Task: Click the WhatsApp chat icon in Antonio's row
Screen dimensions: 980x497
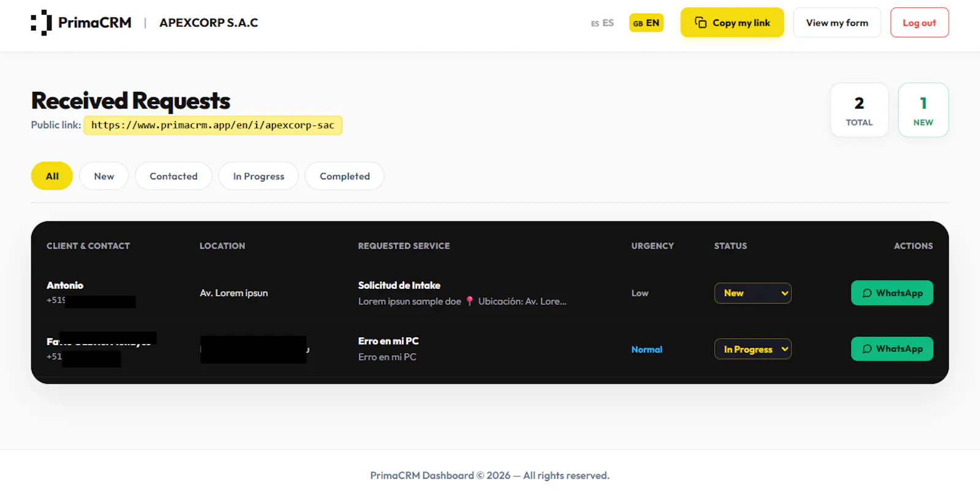Action: click(x=867, y=293)
